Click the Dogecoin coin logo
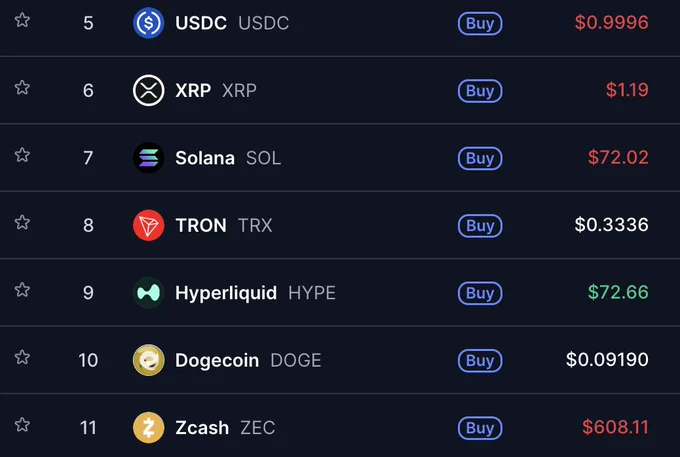Image resolution: width=680 pixels, height=457 pixels. point(148,360)
